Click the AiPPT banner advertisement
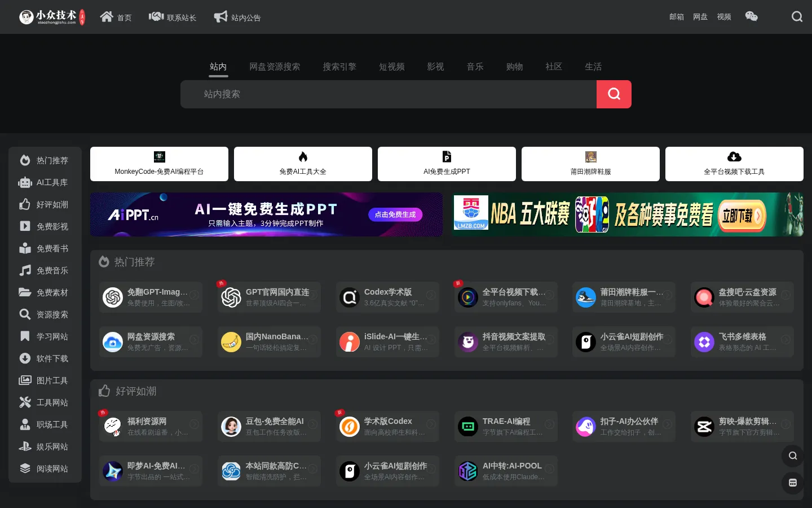Image resolution: width=812 pixels, height=508 pixels. [266, 214]
